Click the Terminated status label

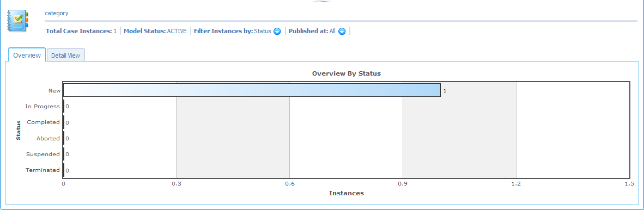[42, 170]
